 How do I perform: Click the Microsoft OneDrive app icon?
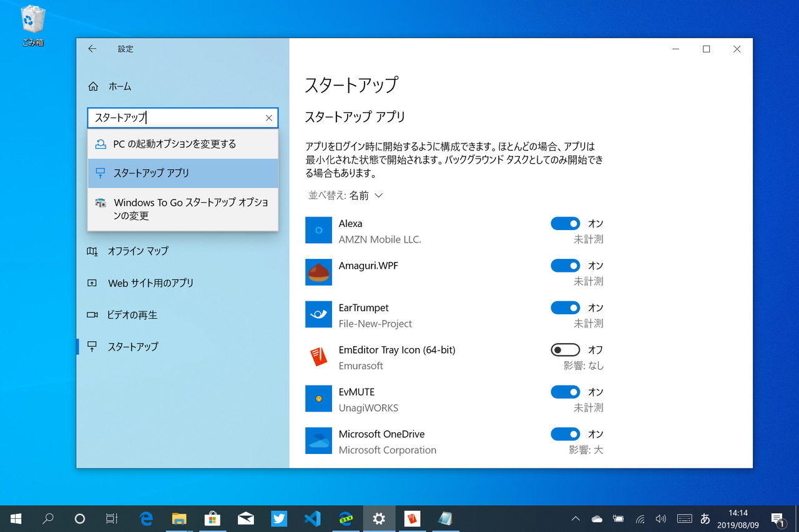(318, 441)
